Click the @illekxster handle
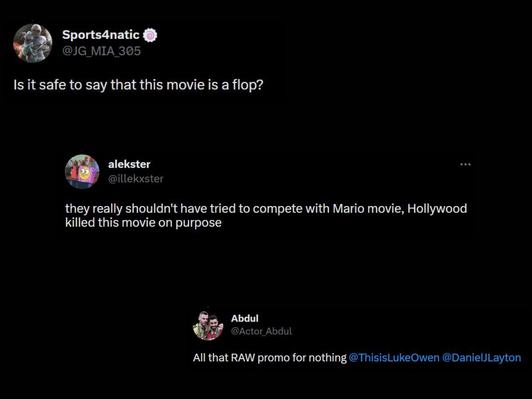The image size is (532, 399). pos(136,179)
